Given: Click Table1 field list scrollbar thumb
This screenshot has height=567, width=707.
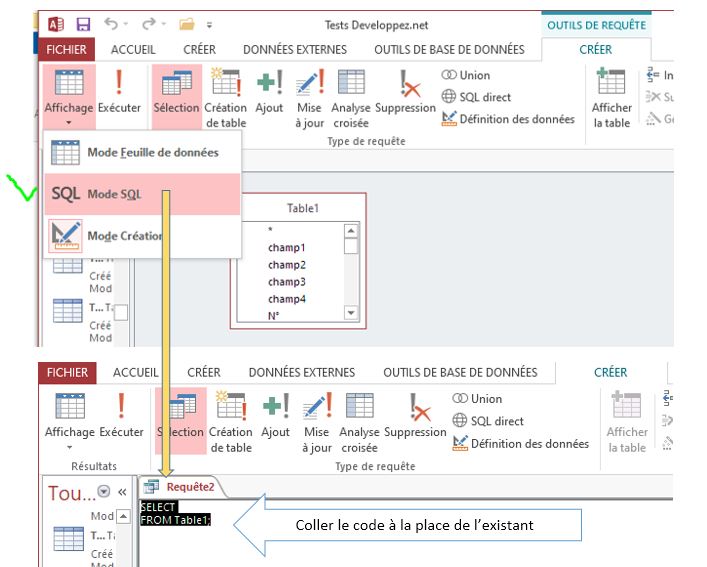Looking at the screenshot, I should point(351,246).
